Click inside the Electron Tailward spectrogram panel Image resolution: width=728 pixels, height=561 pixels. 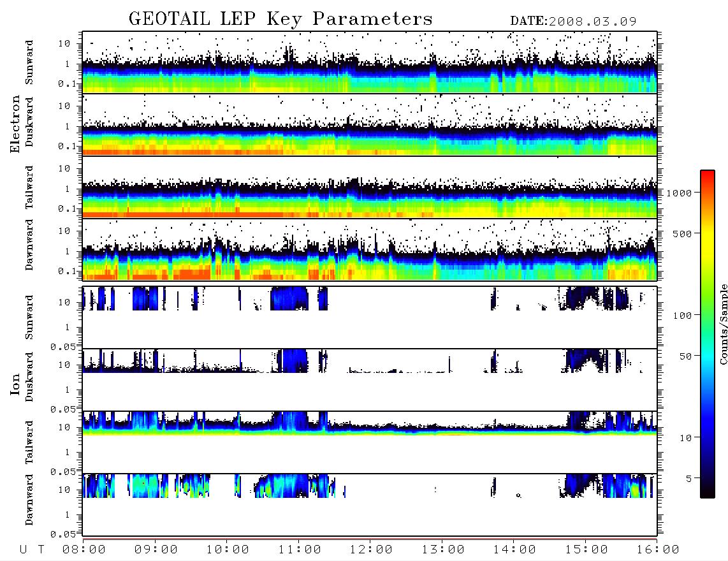point(370,187)
